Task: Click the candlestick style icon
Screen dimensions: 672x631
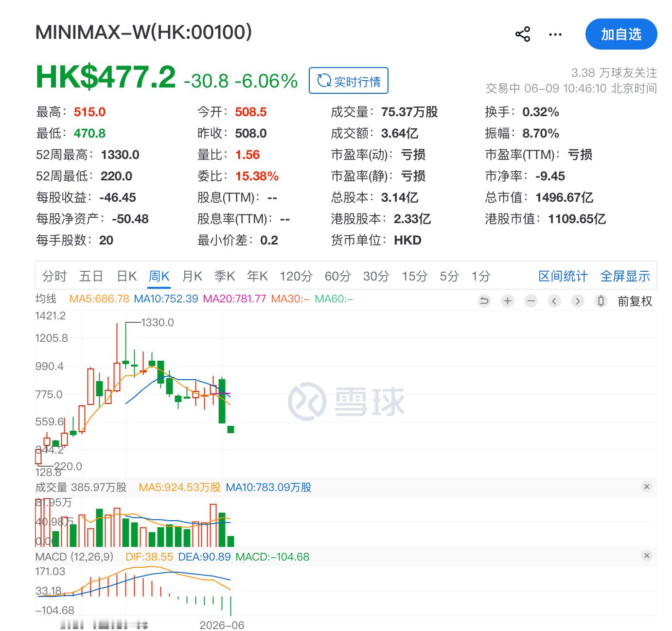Action: point(601,301)
